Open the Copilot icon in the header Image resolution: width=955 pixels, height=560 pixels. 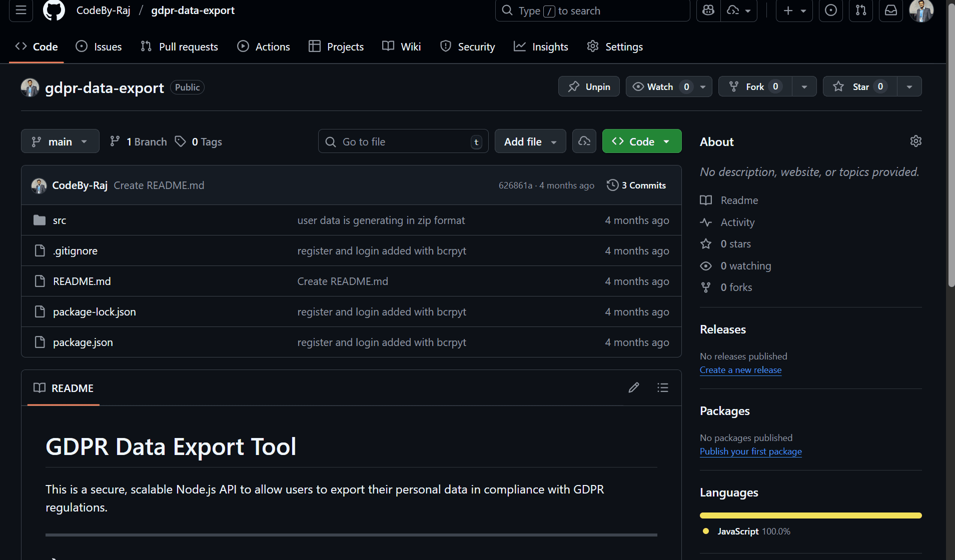708,10
